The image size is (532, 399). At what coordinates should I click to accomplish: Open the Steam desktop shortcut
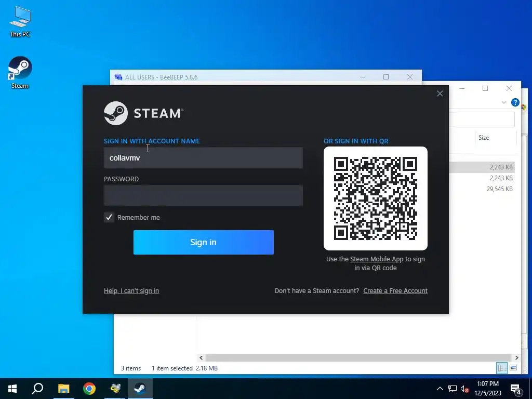[x=20, y=72]
